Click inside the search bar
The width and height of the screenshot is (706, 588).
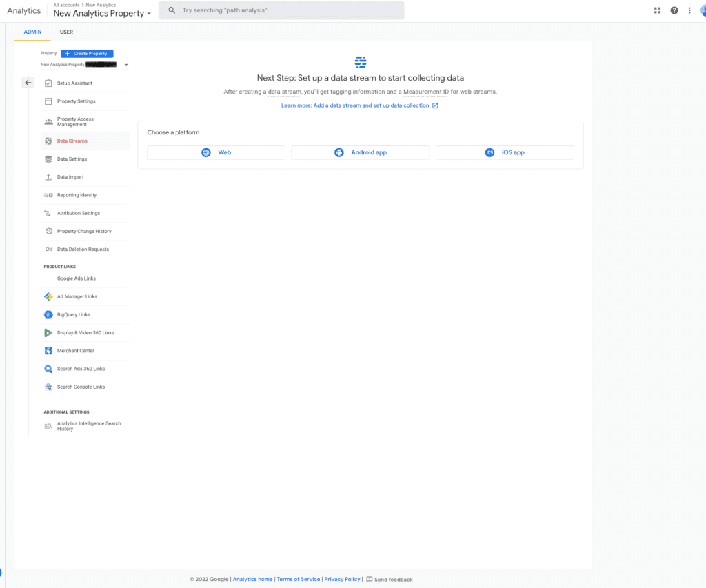click(x=281, y=10)
